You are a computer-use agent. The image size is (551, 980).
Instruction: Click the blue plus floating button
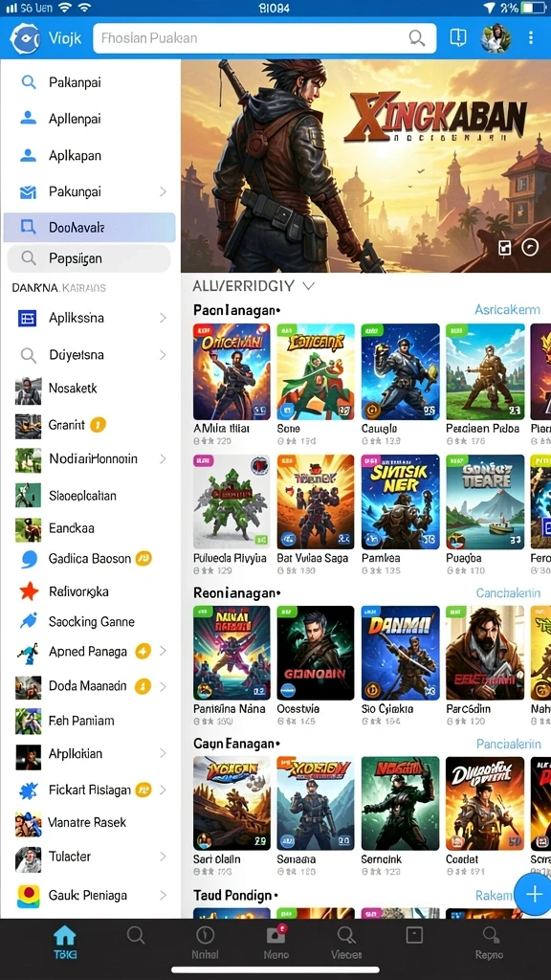pos(534,895)
